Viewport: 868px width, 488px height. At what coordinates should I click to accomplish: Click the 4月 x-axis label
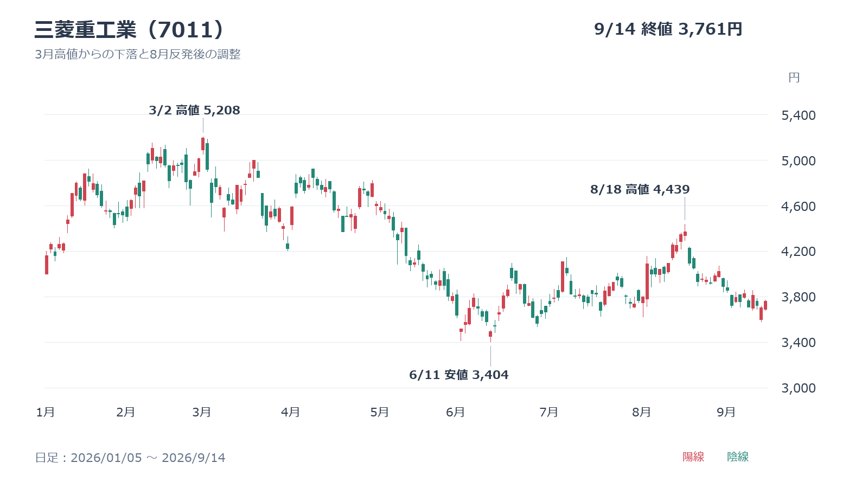(291, 412)
